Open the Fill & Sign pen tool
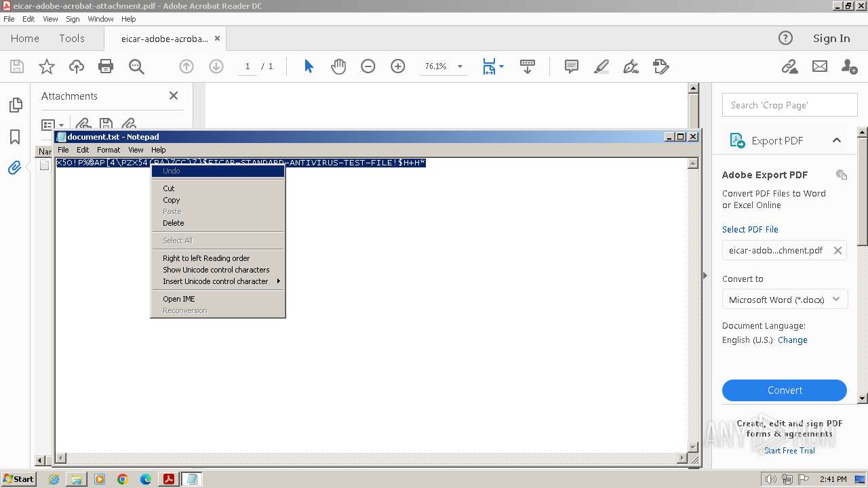 click(x=631, y=66)
